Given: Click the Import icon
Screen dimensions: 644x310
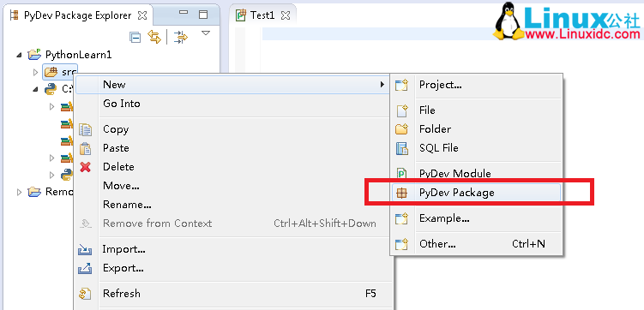Looking at the screenshot, I should [85, 249].
